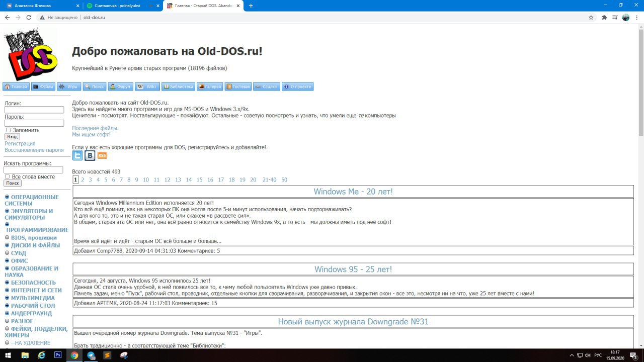Focus the Искать программы search field

click(x=33, y=170)
